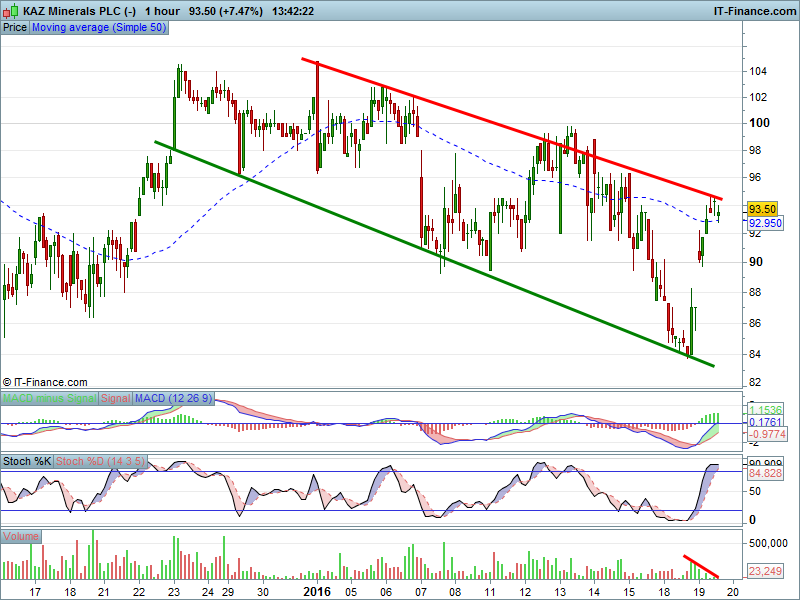Click the 29 date label on time axis

228,592
